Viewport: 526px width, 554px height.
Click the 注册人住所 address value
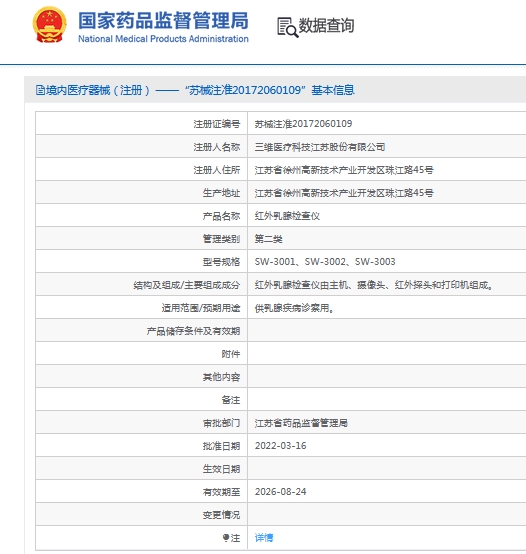344,170
